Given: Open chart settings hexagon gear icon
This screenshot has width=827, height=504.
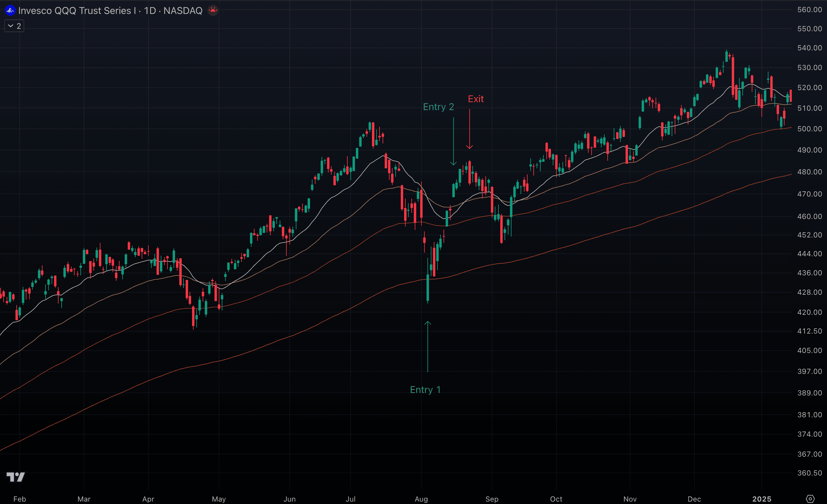Looking at the screenshot, I should pos(810,499).
